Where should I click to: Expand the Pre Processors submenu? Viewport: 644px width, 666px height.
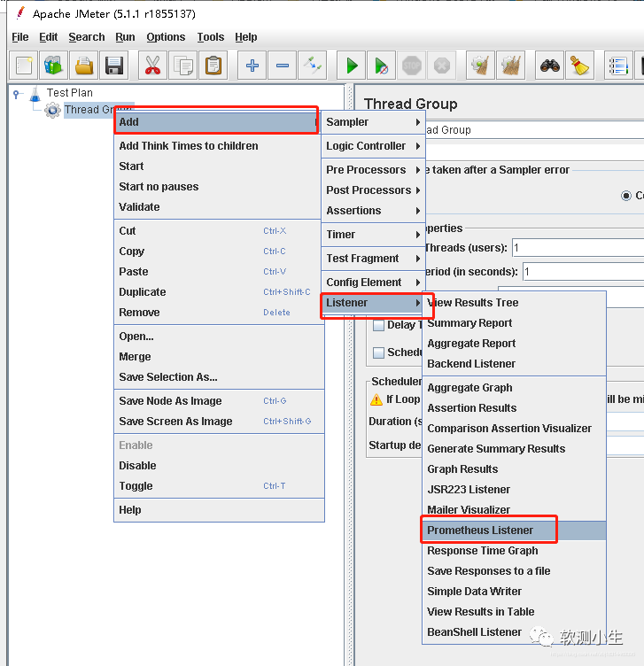pos(373,169)
